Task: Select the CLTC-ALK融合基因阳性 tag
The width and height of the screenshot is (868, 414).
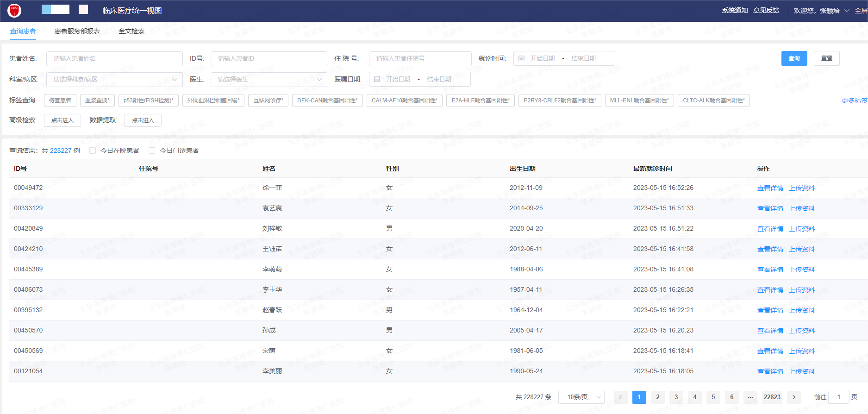Action: point(714,100)
